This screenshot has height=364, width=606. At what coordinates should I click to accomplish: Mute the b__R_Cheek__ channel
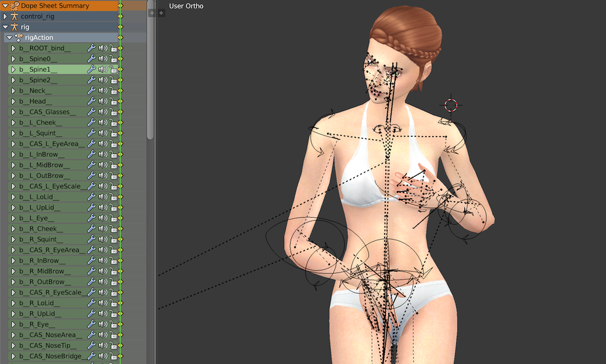click(102, 228)
